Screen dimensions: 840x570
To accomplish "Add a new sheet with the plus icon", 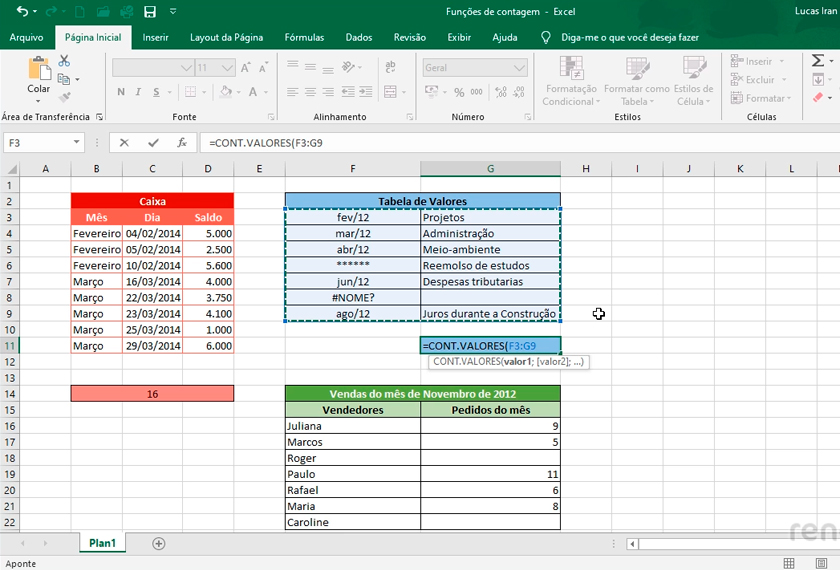I will (158, 543).
